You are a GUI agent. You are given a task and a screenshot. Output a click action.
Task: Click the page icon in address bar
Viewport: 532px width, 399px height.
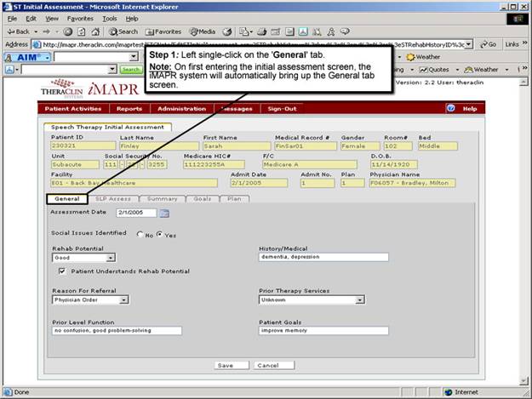37,44
